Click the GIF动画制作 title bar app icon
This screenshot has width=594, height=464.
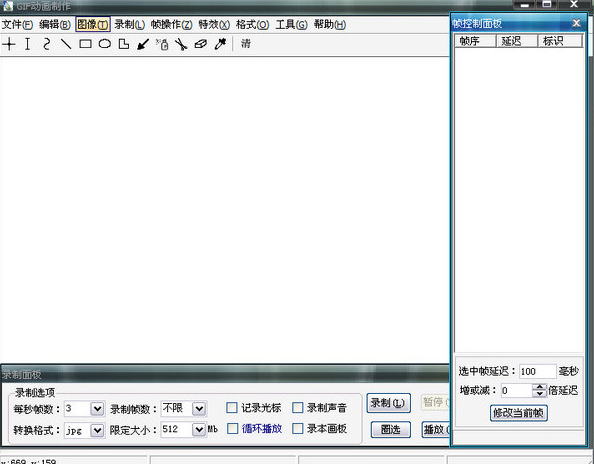coord(8,6)
